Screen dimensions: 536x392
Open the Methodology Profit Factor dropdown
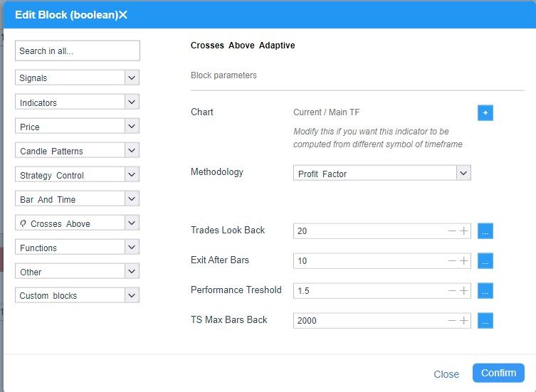coord(382,173)
